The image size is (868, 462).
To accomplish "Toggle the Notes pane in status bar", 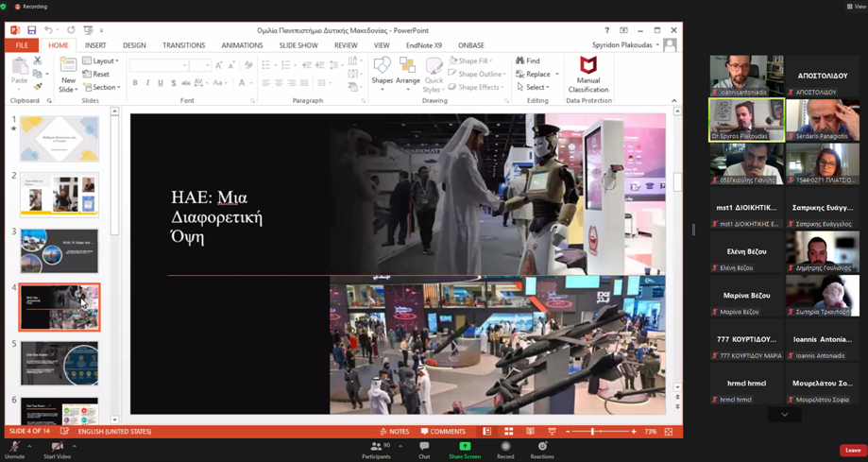I will [395, 432].
